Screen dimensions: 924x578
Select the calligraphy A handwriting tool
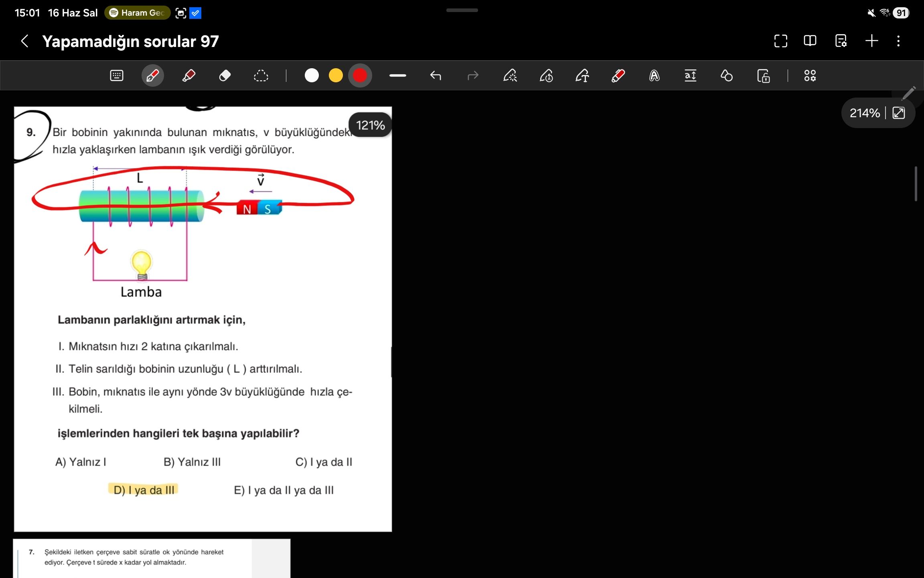[x=654, y=75]
